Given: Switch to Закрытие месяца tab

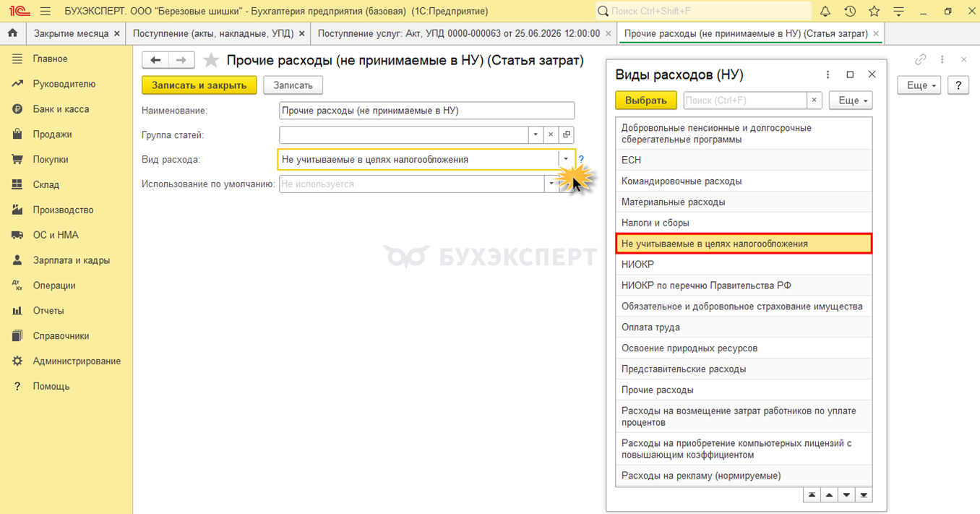Looking at the screenshot, I should pos(71,33).
